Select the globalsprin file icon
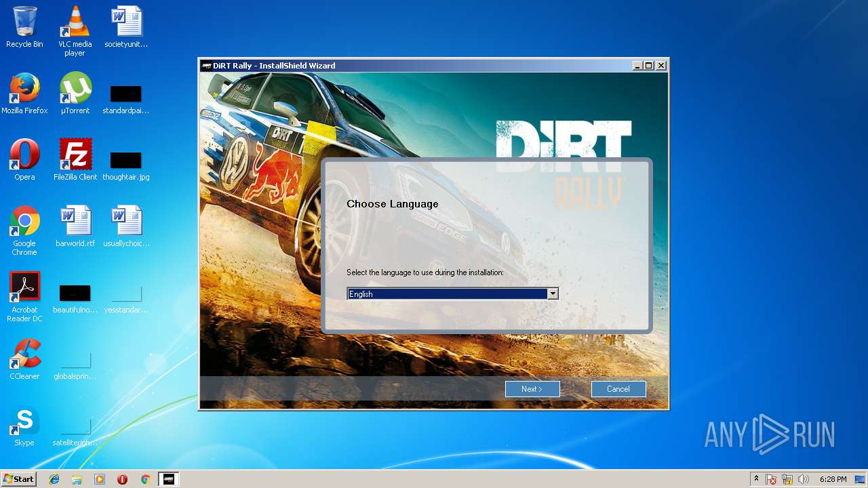Image resolution: width=868 pixels, height=488 pixels. (x=75, y=365)
